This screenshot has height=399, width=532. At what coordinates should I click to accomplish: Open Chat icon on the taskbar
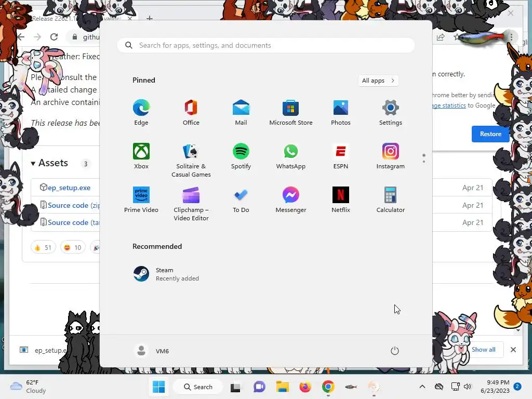pos(260,387)
